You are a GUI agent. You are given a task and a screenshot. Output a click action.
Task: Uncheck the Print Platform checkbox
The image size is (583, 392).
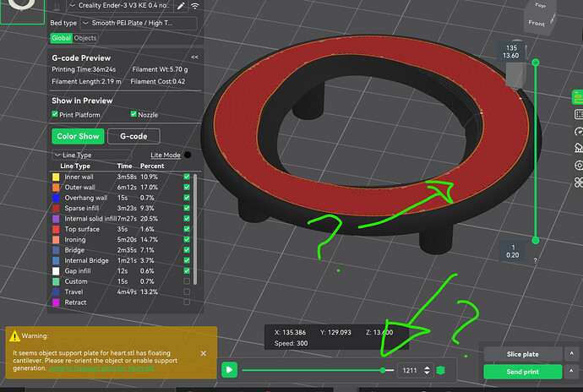click(55, 114)
